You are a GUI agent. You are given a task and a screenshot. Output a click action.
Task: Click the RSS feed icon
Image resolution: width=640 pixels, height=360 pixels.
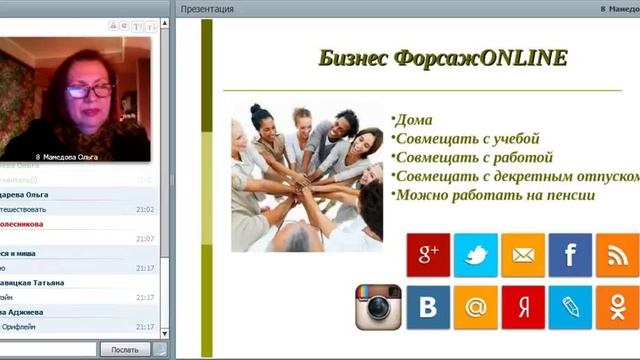tap(618, 255)
